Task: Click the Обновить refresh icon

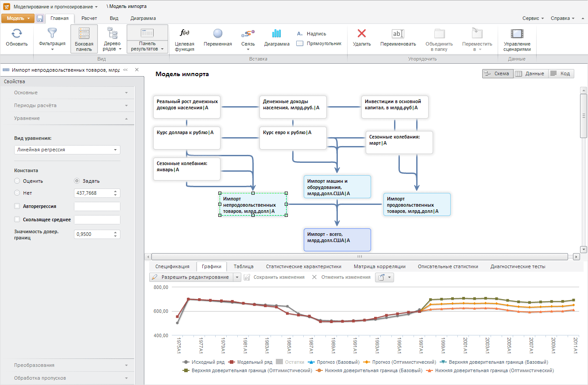Action: 16,34
